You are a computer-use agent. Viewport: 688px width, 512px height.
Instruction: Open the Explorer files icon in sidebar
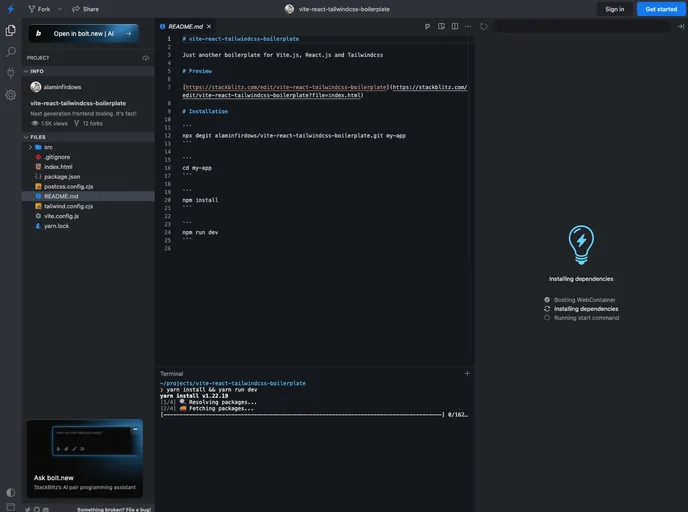pos(11,29)
